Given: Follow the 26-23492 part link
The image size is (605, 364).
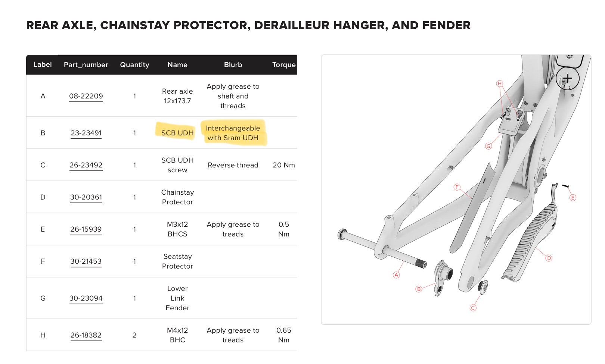Looking at the screenshot, I should tap(86, 165).
